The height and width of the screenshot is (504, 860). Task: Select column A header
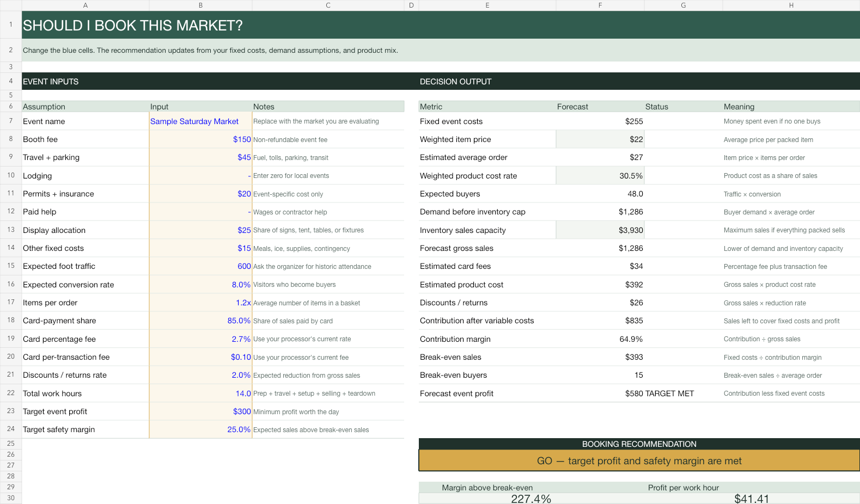86,5
